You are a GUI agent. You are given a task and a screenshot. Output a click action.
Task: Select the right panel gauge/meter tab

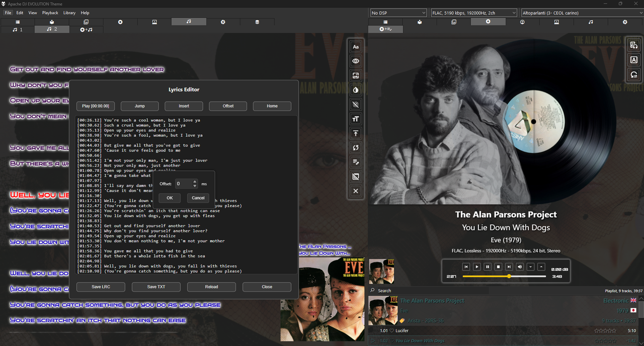[x=522, y=22]
